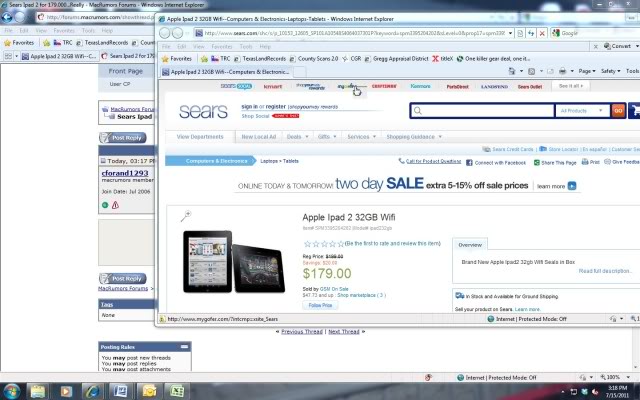The image size is (640, 400).
Task: Open the Help menu in the Sears window
Action: [x=265, y=47]
